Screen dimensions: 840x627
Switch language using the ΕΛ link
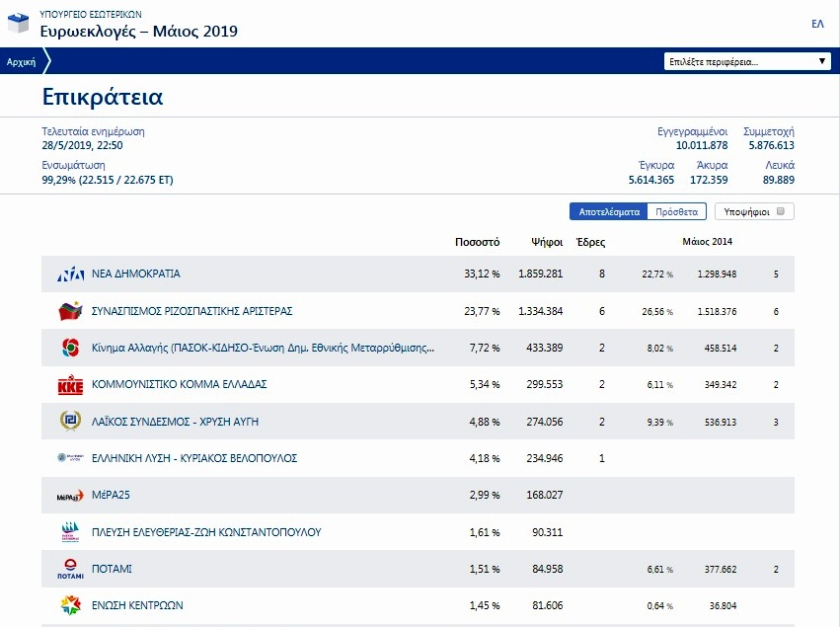817,24
